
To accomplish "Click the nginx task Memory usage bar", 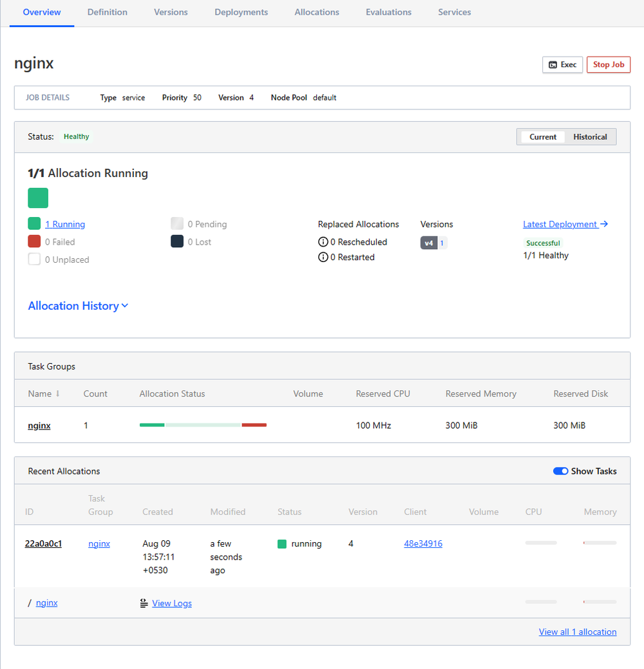I will [600, 601].
